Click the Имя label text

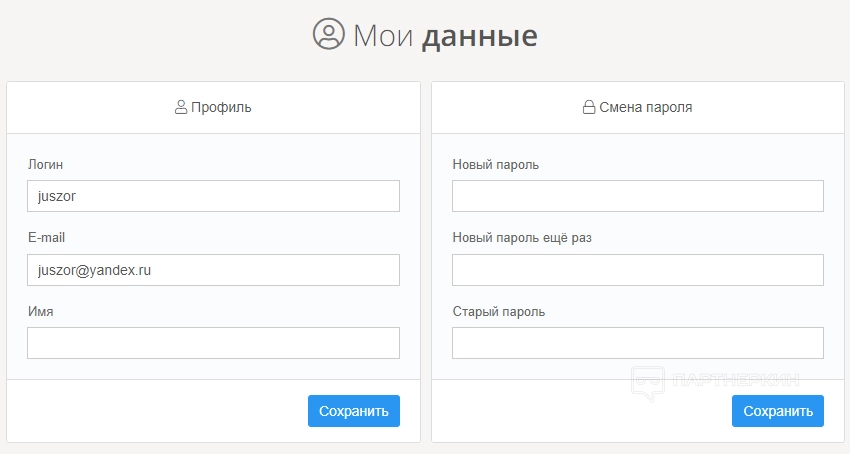coord(40,312)
